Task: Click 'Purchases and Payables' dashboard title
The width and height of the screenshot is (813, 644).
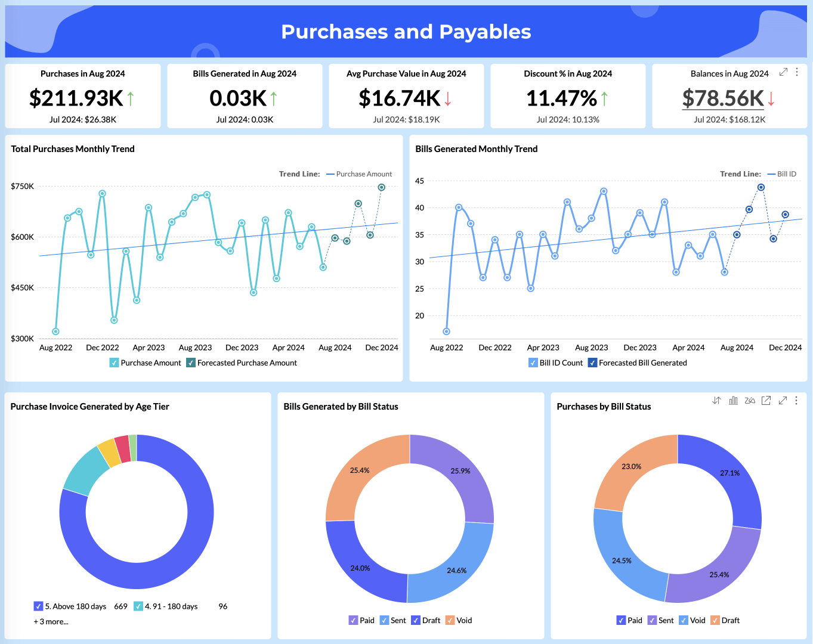Action: click(406, 32)
